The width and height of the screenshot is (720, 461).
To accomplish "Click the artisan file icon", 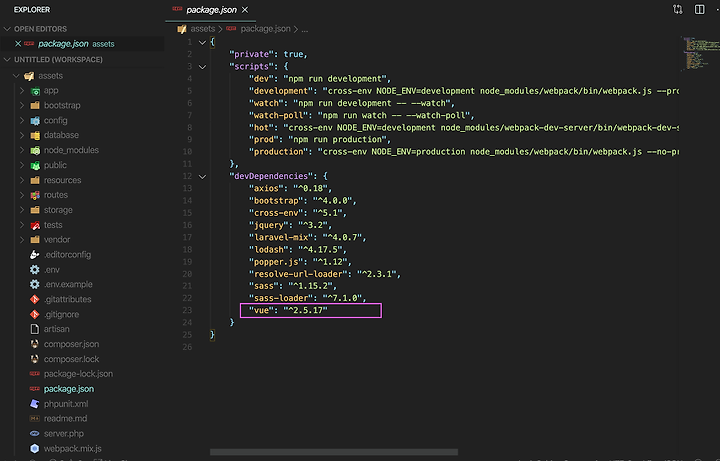I will pos(34,329).
